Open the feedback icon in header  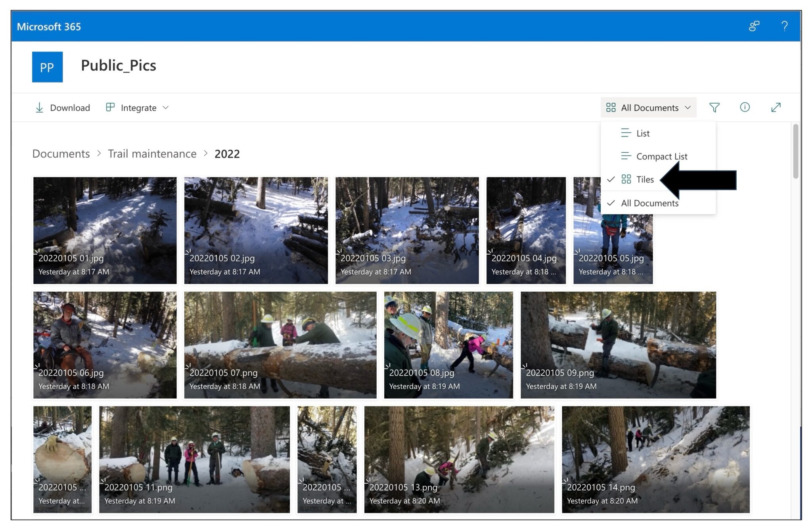[x=754, y=26]
